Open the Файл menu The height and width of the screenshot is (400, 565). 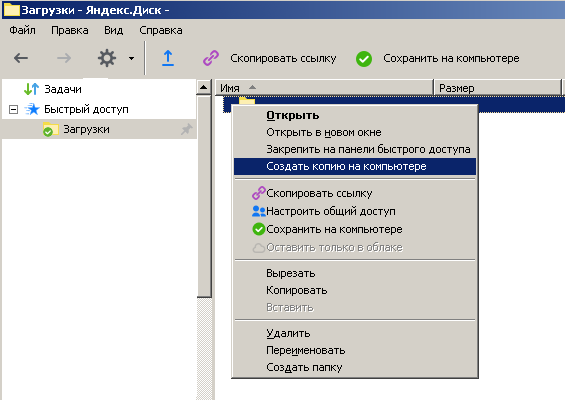[22, 30]
